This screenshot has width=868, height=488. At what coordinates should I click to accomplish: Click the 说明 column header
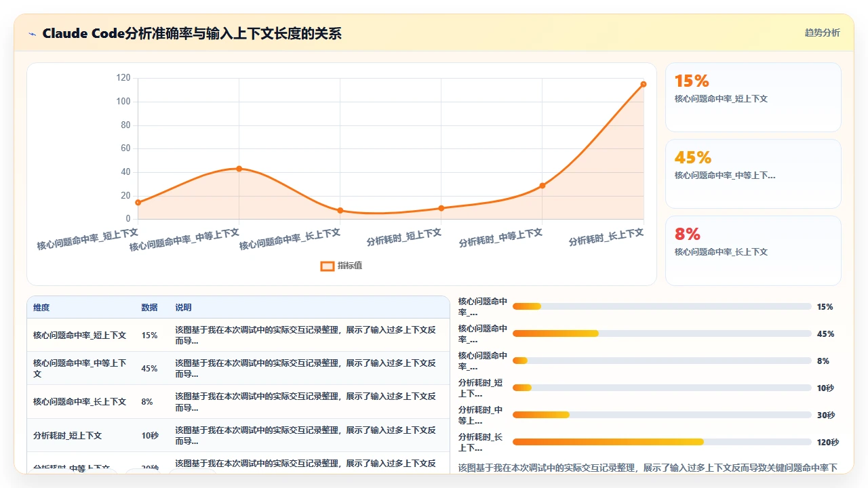point(183,308)
